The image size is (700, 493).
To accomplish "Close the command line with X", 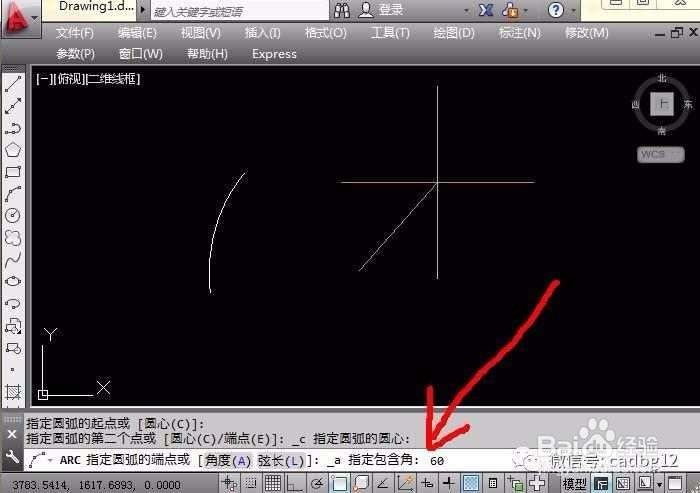I will (12, 434).
